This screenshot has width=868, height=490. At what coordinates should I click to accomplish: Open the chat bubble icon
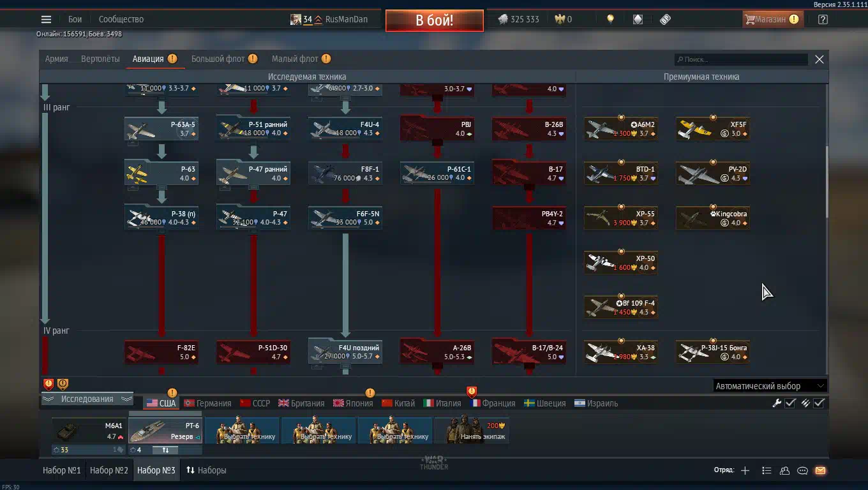coord(802,470)
